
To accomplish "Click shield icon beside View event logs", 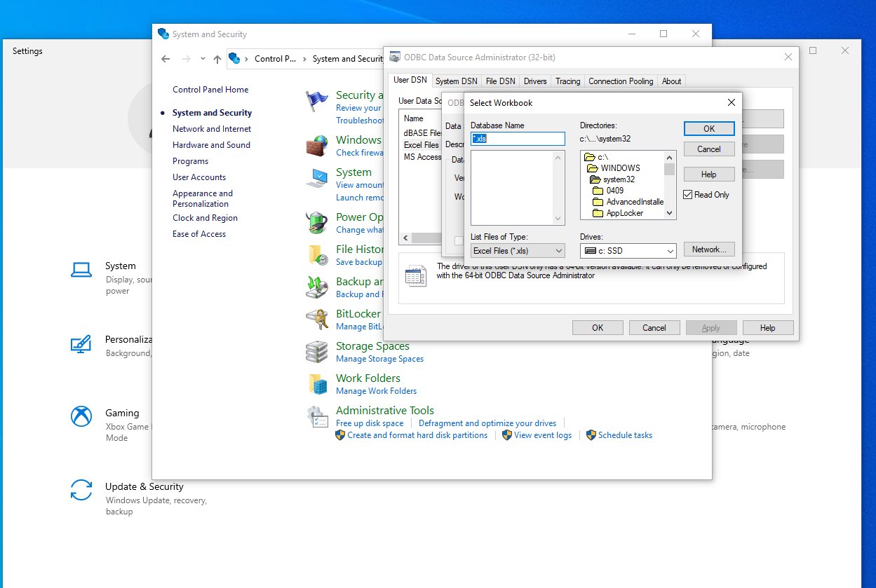I will [507, 435].
